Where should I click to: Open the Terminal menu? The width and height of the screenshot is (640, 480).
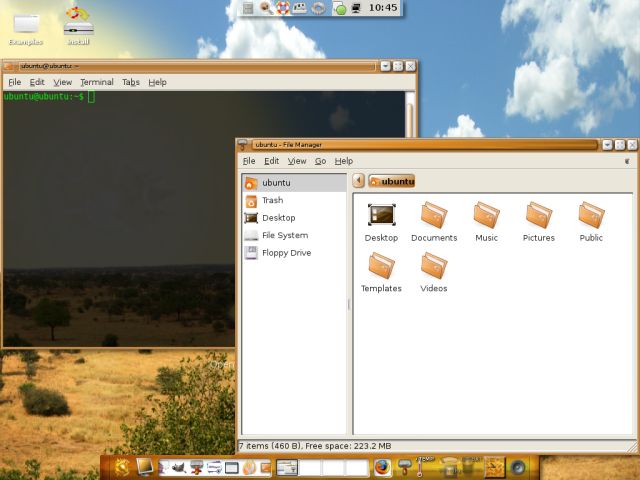[97, 82]
